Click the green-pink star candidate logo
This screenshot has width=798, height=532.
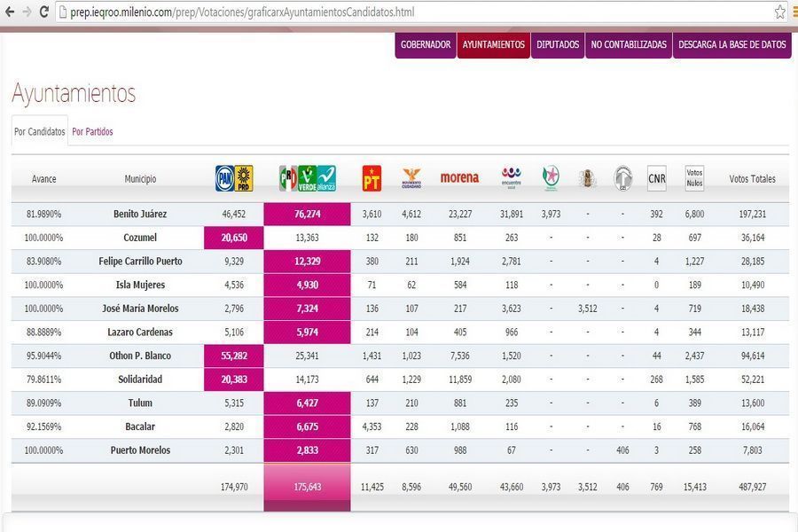tap(551, 178)
